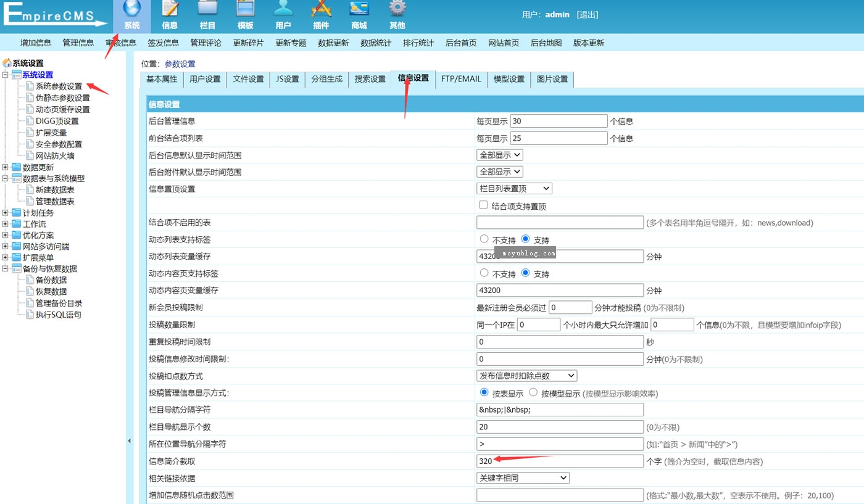The height and width of the screenshot is (504, 864).
Task: Click the 退出 logout link
Action: pyautogui.click(x=587, y=14)
